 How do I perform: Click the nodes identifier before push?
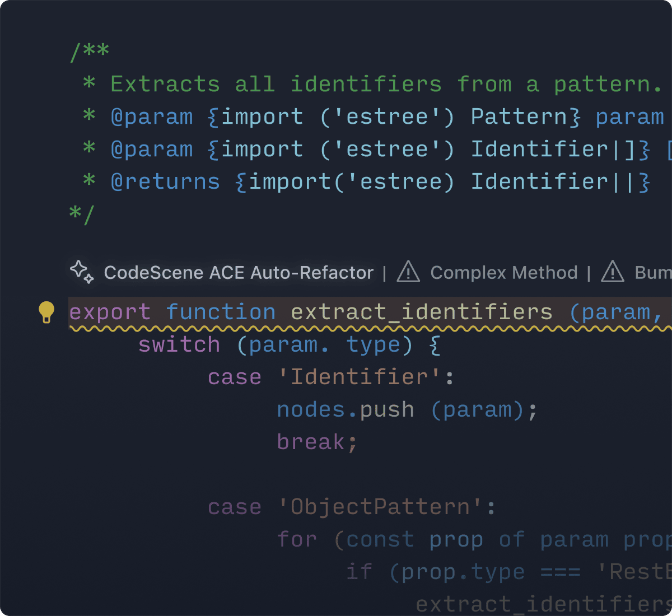311,410
